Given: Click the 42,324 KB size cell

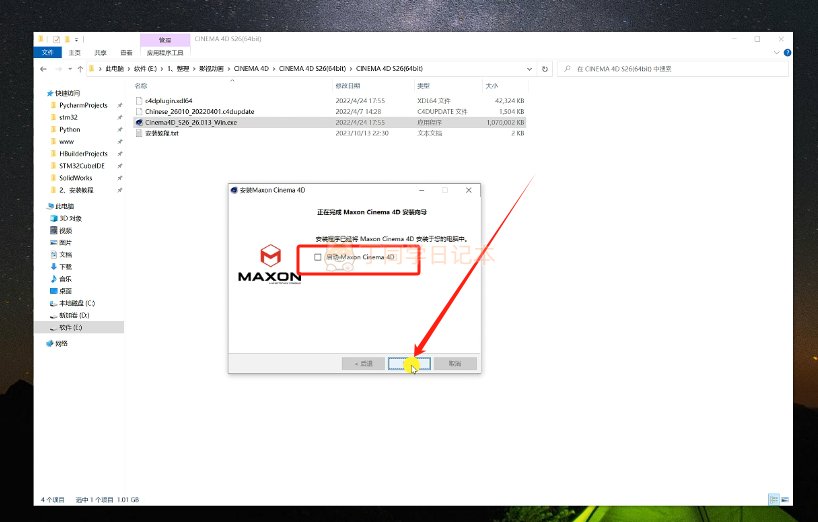Looking at the screenshot, I should [509, 101].
